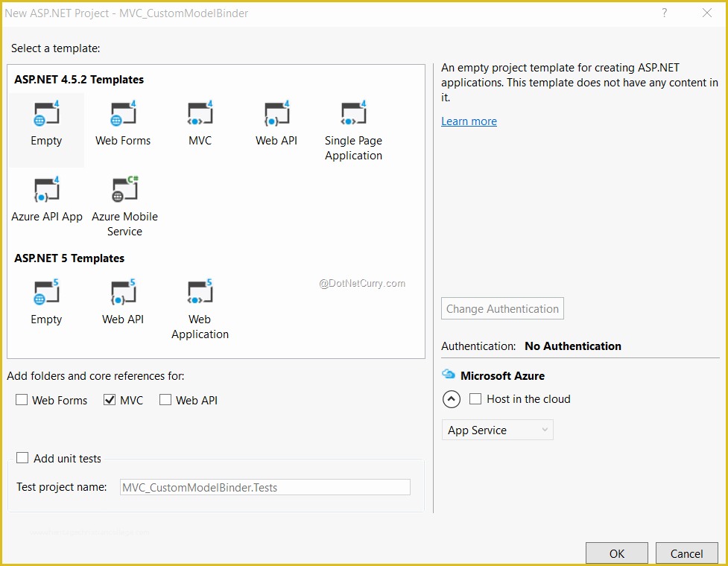Enable the Web Forms folders checkbox
This screenshot has width=728, height=566.
[22, 399]
